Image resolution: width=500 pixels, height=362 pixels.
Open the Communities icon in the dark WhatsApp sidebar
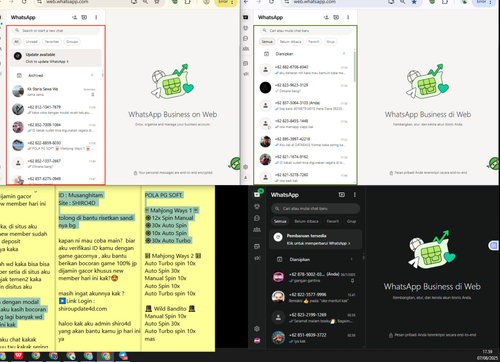coord(257,230)
